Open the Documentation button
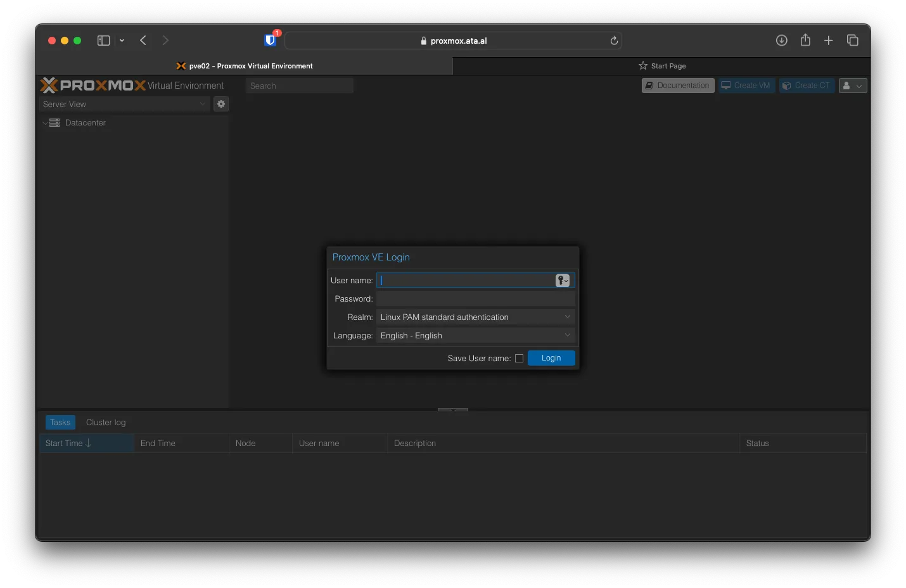Viewport: 906px width, 588px height. pyautogui.click(x=678, y=86)
